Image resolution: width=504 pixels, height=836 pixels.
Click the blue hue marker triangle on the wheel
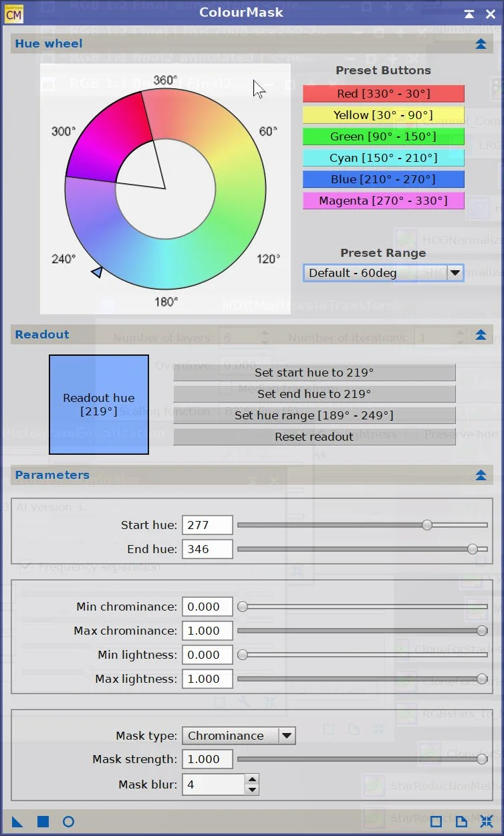97,272
